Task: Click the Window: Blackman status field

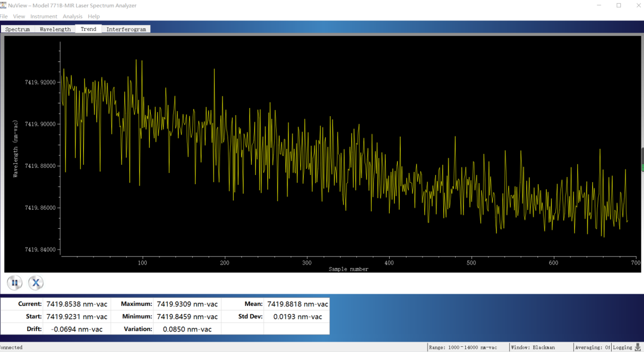Action: pyautogui.click(x=532, y=347)
